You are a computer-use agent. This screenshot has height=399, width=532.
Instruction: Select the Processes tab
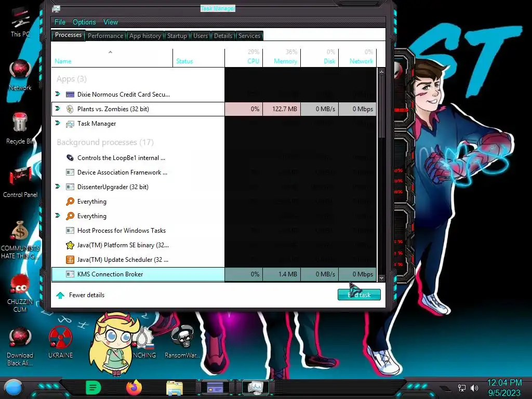pos(68,35)
